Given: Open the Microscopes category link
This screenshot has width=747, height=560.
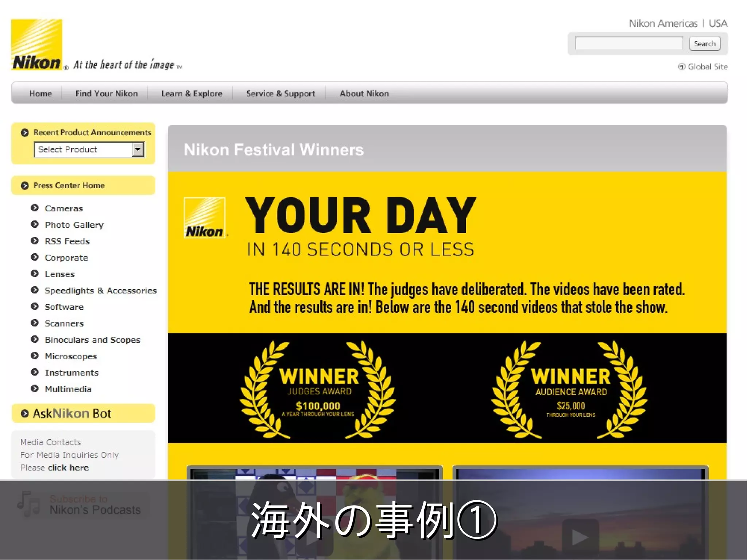Looking at the screenshot, I should [71, 356].
